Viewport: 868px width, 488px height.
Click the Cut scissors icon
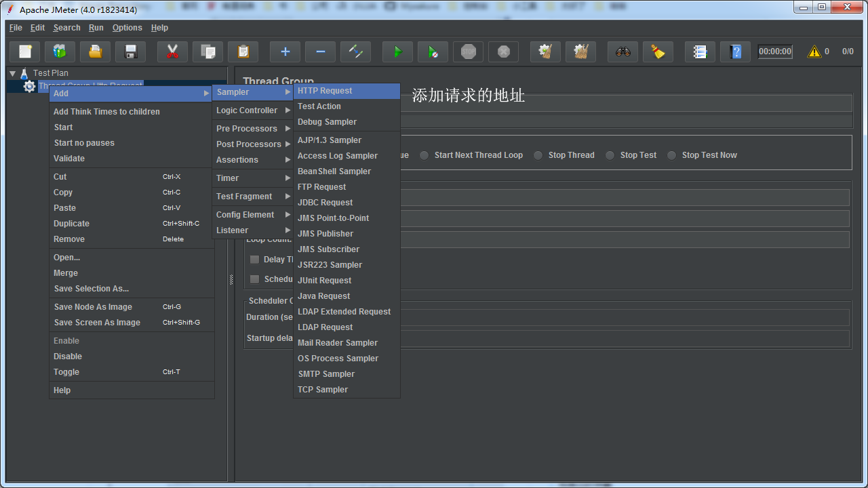coord(173,52)
